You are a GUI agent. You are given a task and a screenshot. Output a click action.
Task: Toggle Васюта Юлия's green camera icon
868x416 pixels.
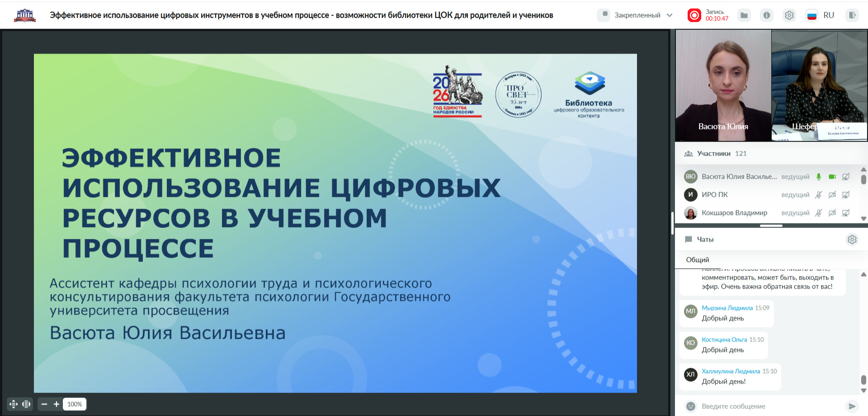[832, 177]
